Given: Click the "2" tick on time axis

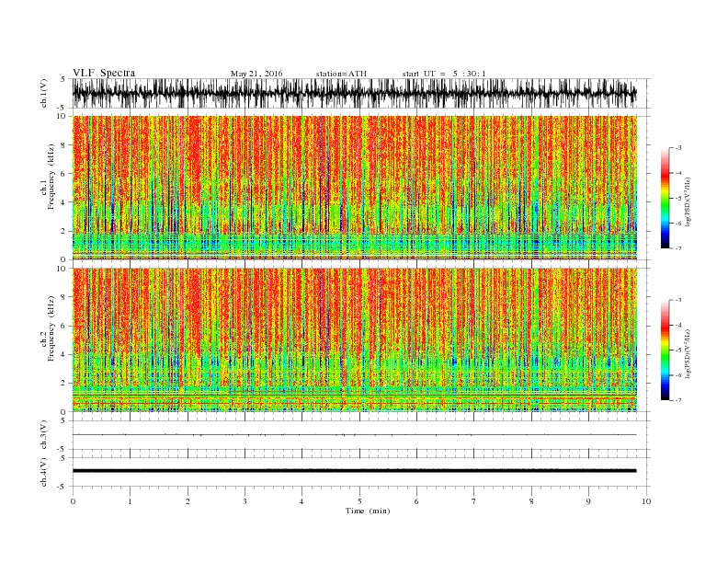Looking at the screenshot, I should pos(188,501).
